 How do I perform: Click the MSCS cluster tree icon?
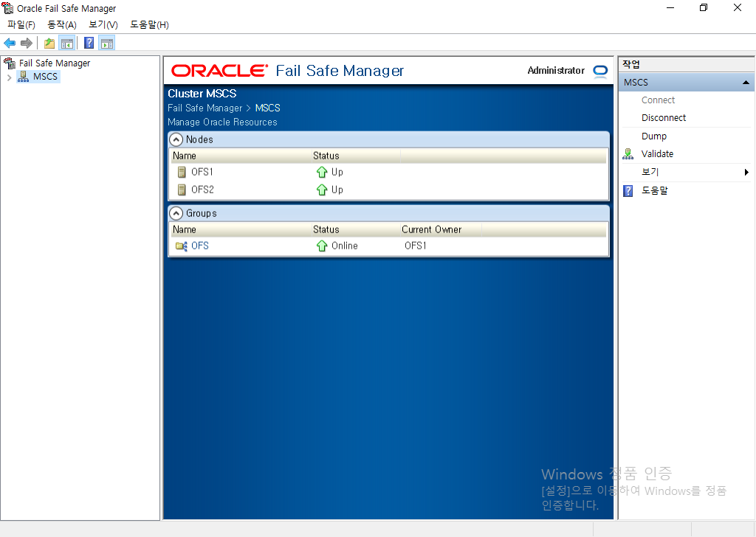click(x=23, y=77)
